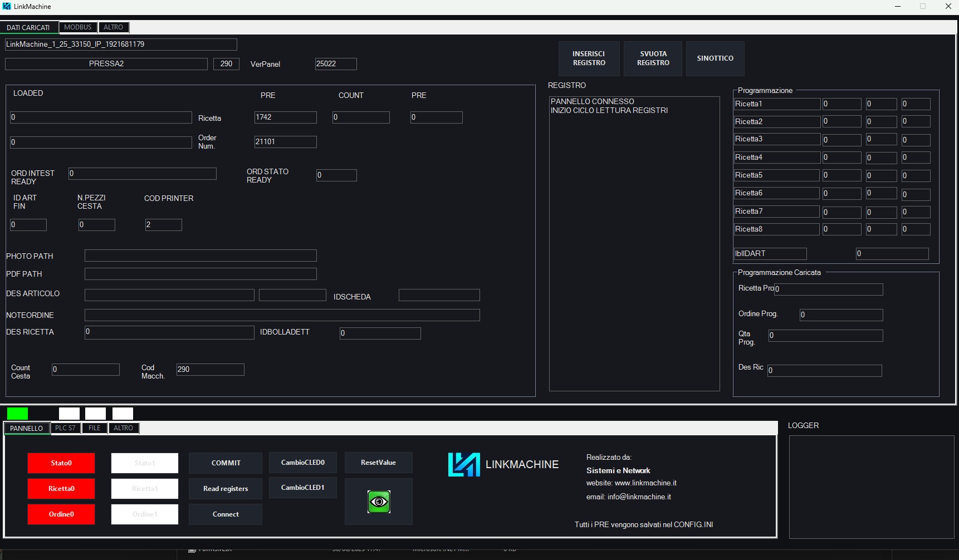Toggle the red Ordine0 button
The width and height of the screenshot is (959, 560).
(x=61, y=514)
